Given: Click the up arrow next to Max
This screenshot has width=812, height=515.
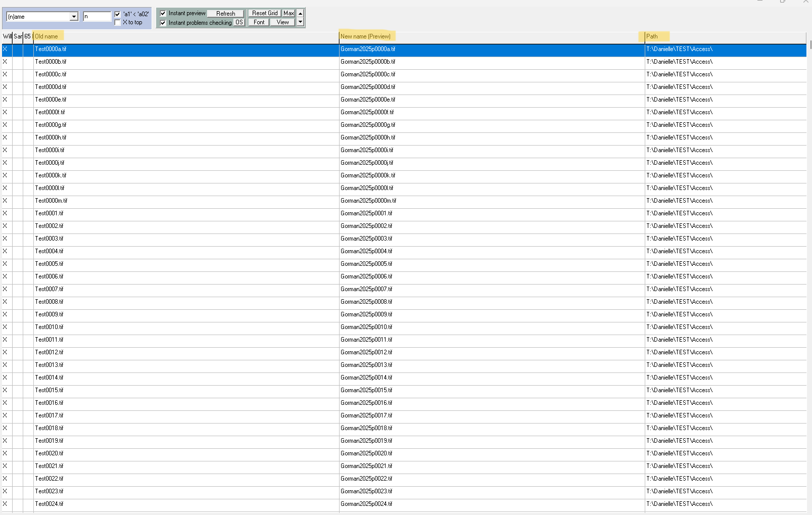Looking at the screenshot, I should pyautogui.click(x=300, y=14).
